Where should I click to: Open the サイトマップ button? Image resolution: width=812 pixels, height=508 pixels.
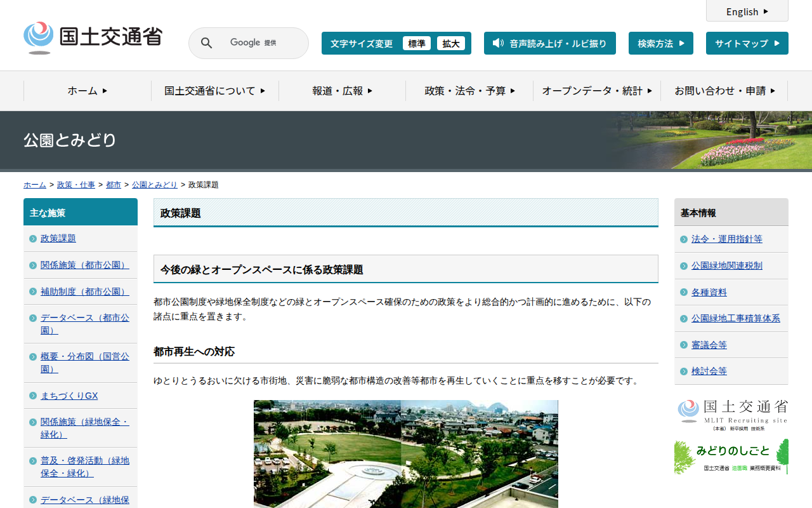pyautogui.click(x=747, y=43)
